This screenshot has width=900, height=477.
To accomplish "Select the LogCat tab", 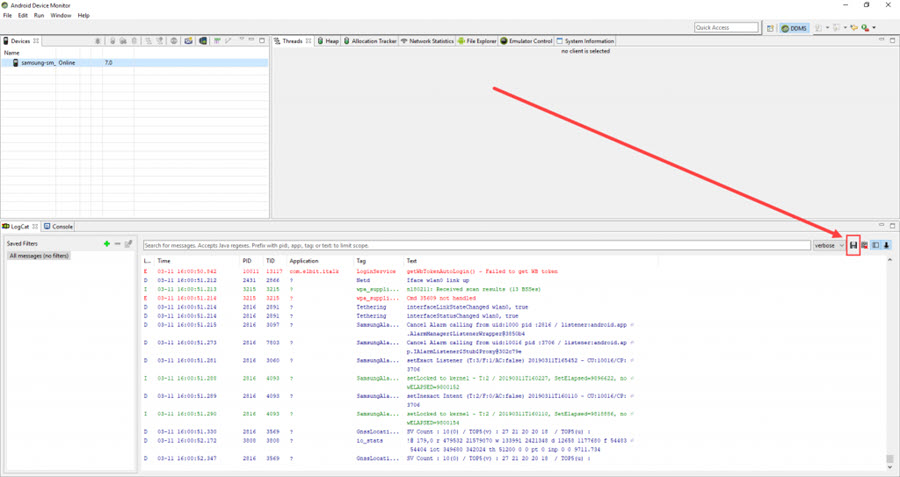I will tap(20, 226).
